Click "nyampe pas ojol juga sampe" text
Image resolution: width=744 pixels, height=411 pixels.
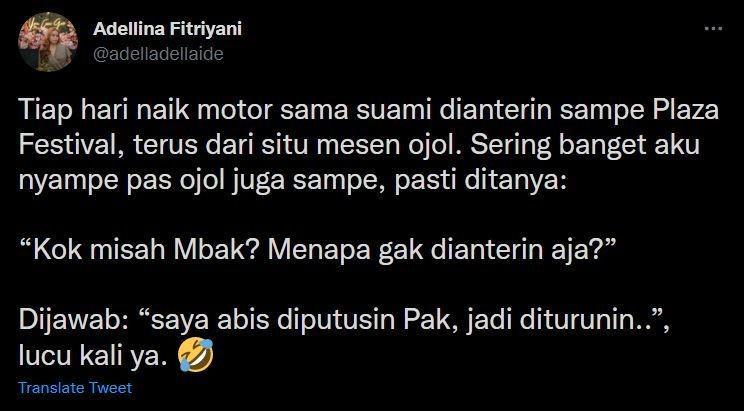pos(202,181)
